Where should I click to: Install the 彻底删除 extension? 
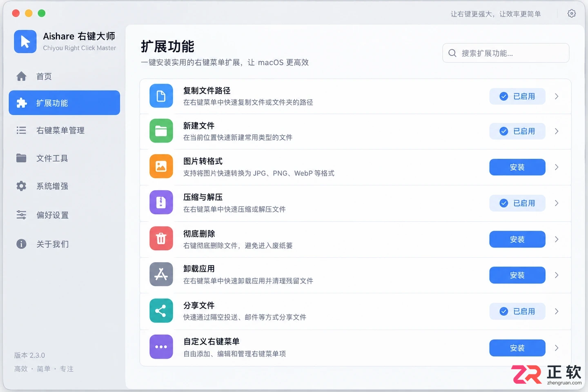(517, 239)
